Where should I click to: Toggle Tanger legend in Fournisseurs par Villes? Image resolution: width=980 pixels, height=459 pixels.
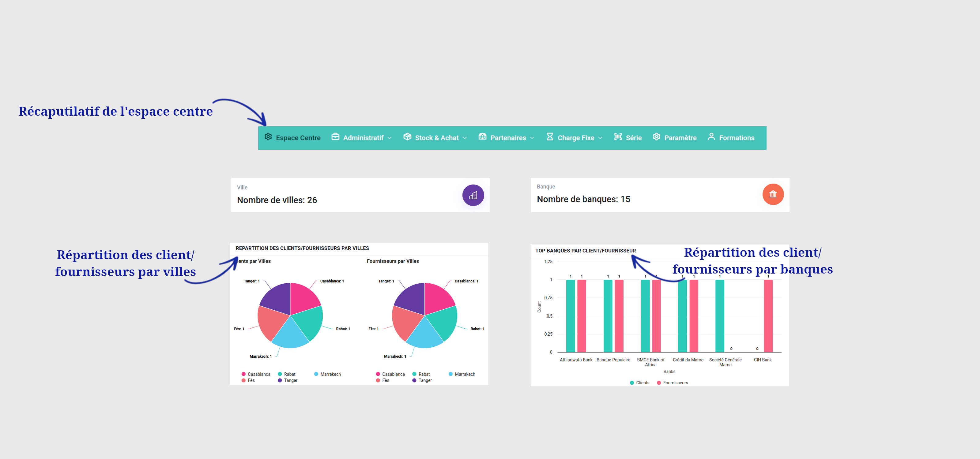[422, 380]
